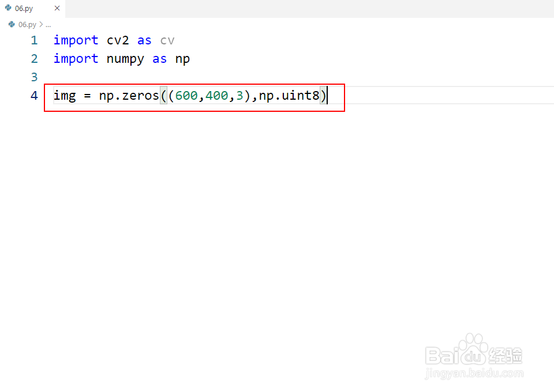
Task: Close the 06.py tab
Action: click(57, 8)
